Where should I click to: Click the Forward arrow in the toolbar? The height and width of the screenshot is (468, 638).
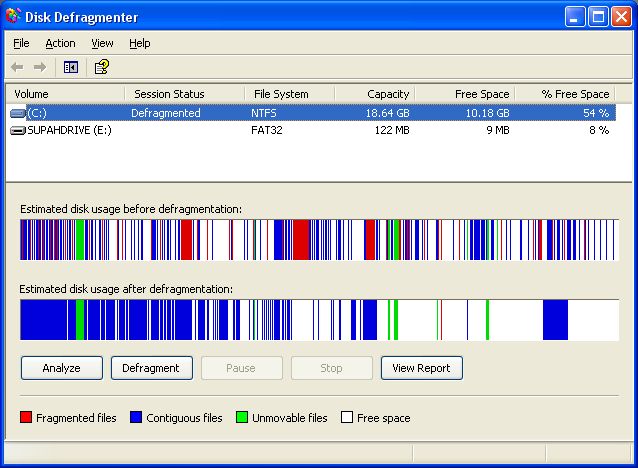pos(40,67)
